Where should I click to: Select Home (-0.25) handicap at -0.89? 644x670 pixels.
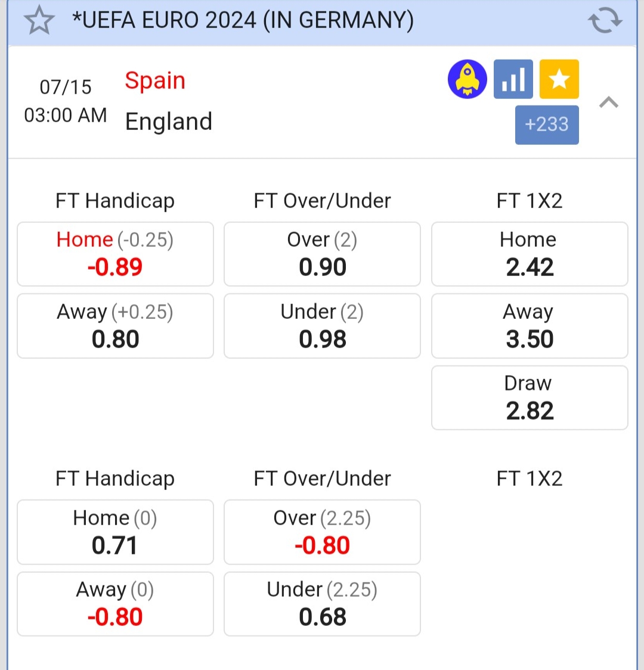(115, 254)
